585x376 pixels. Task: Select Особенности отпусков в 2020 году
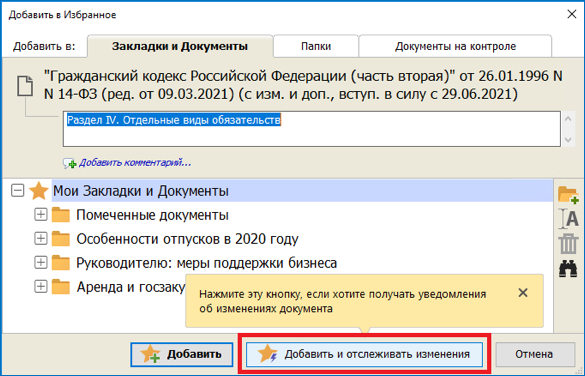tap(187, 239)
